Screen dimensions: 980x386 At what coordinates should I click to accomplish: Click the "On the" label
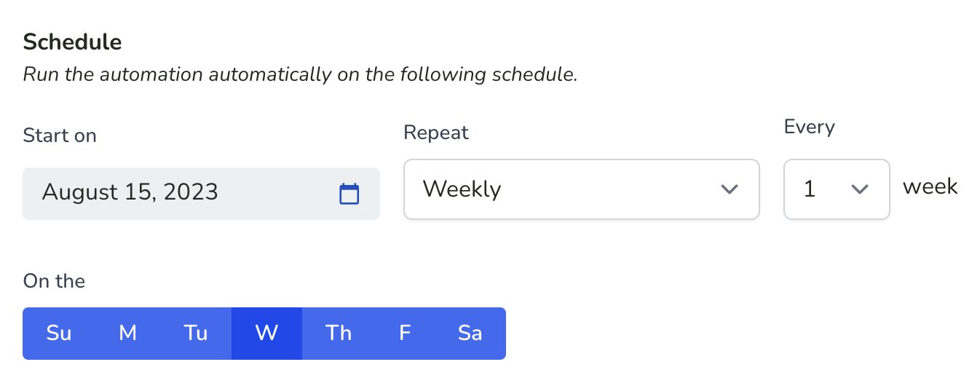(54, 281)
